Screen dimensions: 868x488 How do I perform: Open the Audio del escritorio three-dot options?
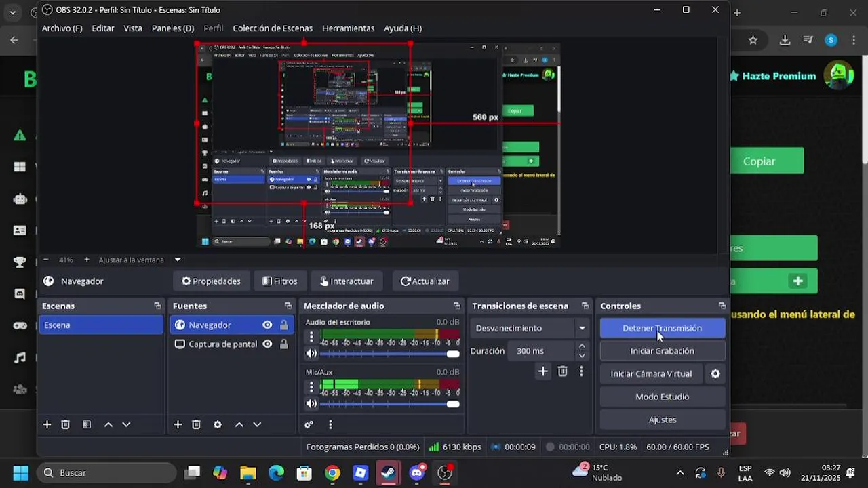(311, 336)
